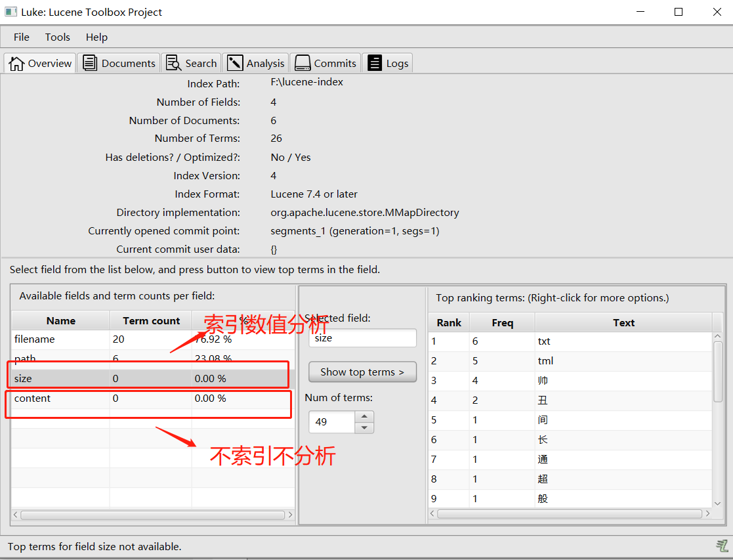Click Show top terms button
The width and height of the screenshot is (733, 560).
(362, 372)
